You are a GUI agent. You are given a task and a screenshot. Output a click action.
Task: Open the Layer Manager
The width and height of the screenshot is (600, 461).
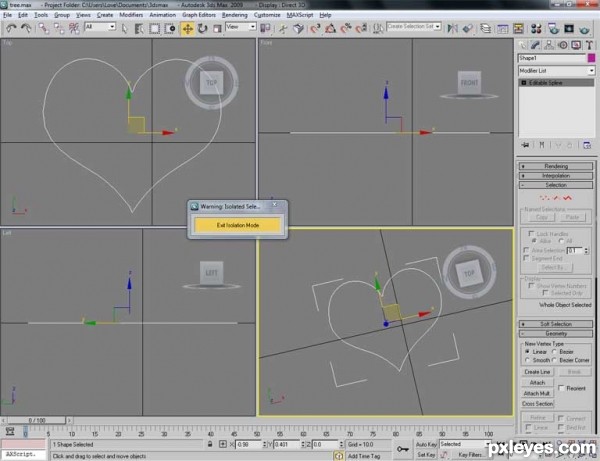coord(486,28)
